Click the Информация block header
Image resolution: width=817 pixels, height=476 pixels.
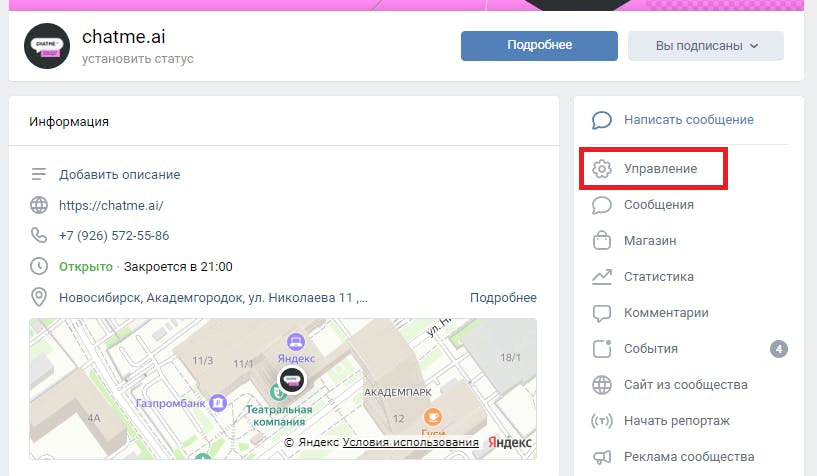[x=69, y=121]
